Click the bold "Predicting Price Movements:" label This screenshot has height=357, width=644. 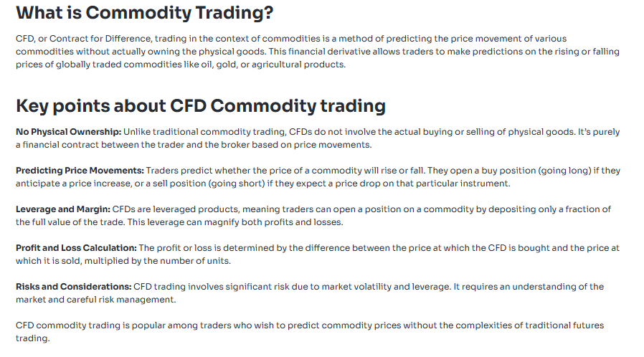[80, 171]
